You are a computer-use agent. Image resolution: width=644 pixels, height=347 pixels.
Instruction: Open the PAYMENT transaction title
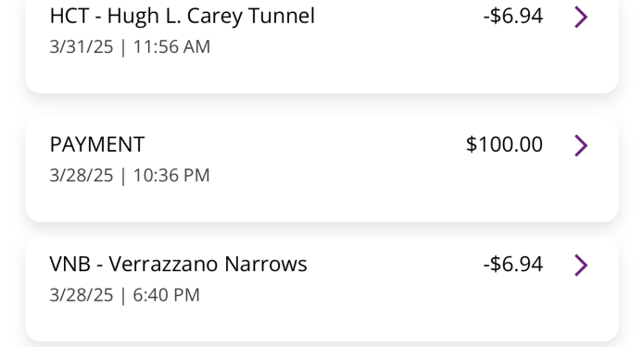(x=97, y=144)
